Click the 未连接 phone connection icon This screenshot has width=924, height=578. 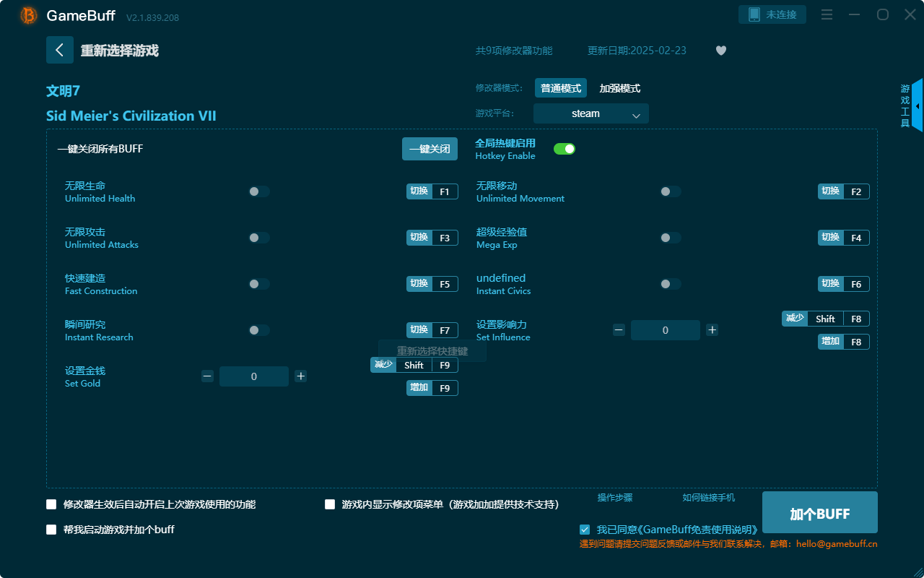click(772, 14)
